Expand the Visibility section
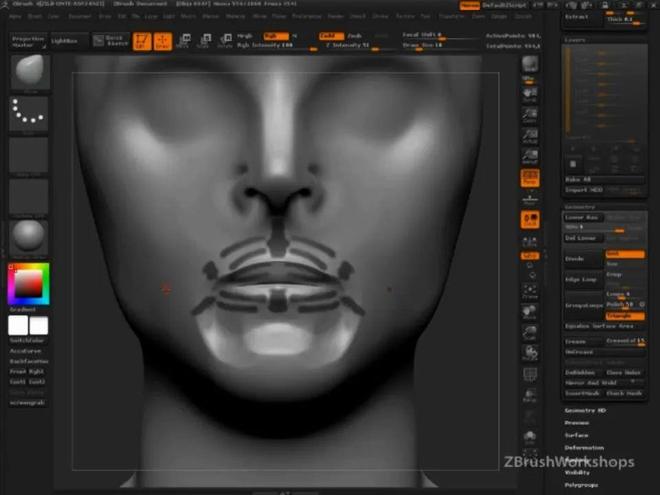 click(x=577, y=473)
